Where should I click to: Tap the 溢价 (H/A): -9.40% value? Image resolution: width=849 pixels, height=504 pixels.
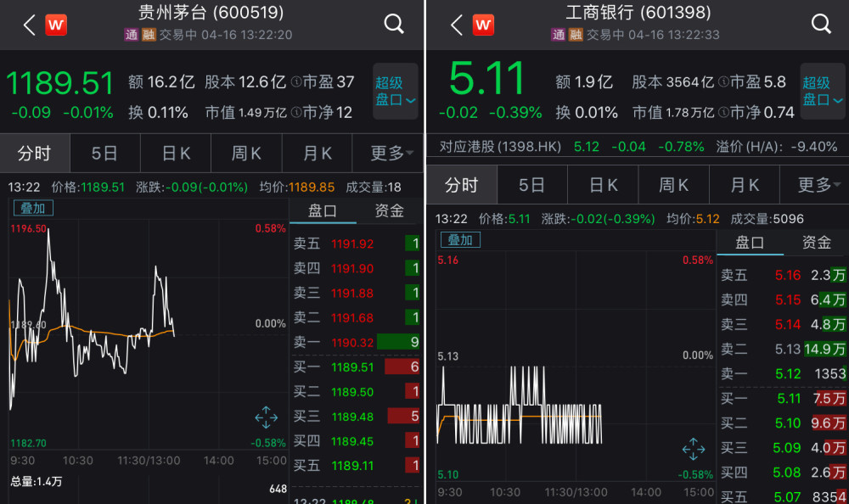777,147
